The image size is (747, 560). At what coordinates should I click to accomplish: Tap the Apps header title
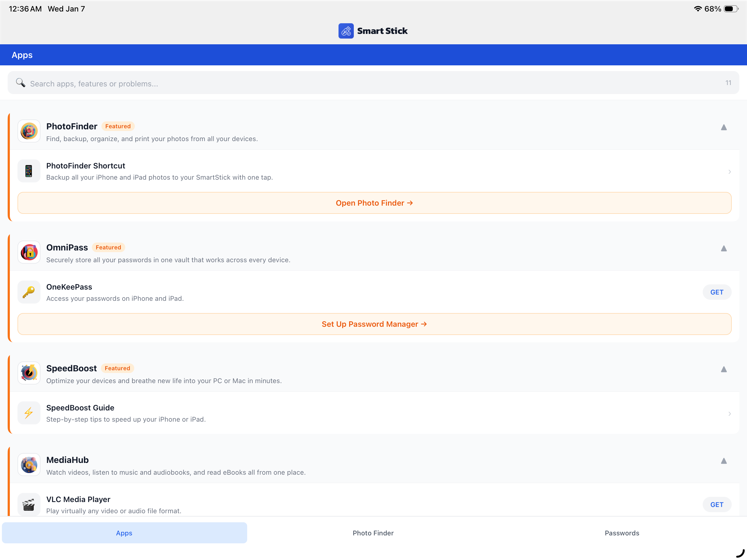pos(22,55)
